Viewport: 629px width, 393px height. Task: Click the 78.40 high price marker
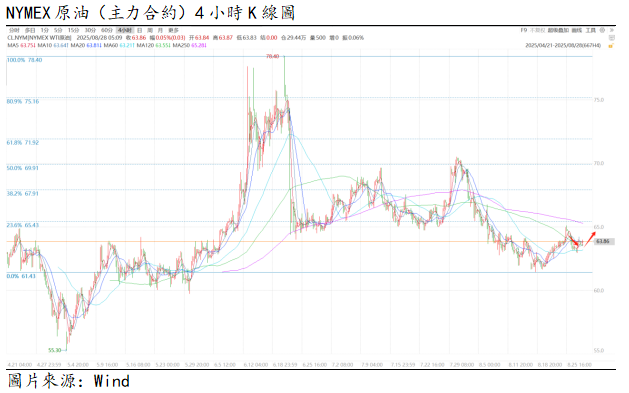(x=272, y=57)
